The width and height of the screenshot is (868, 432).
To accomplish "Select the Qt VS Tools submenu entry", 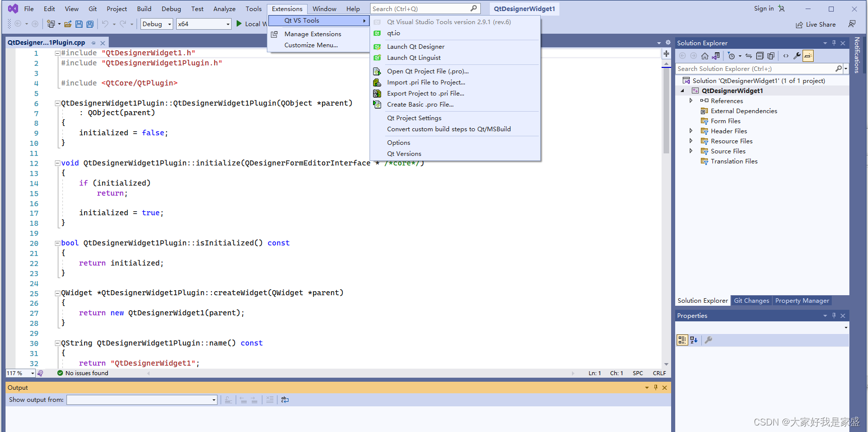I will (x=319, y=21).
